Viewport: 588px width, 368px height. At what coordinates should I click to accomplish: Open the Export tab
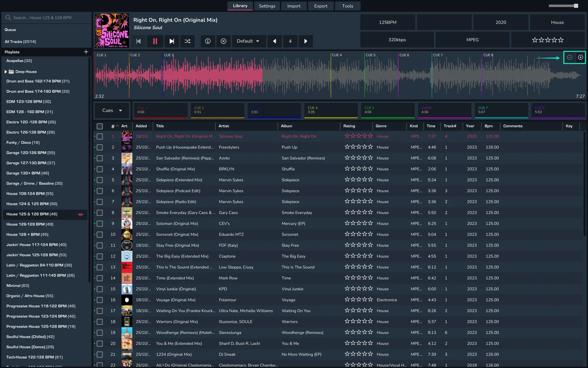320,6
